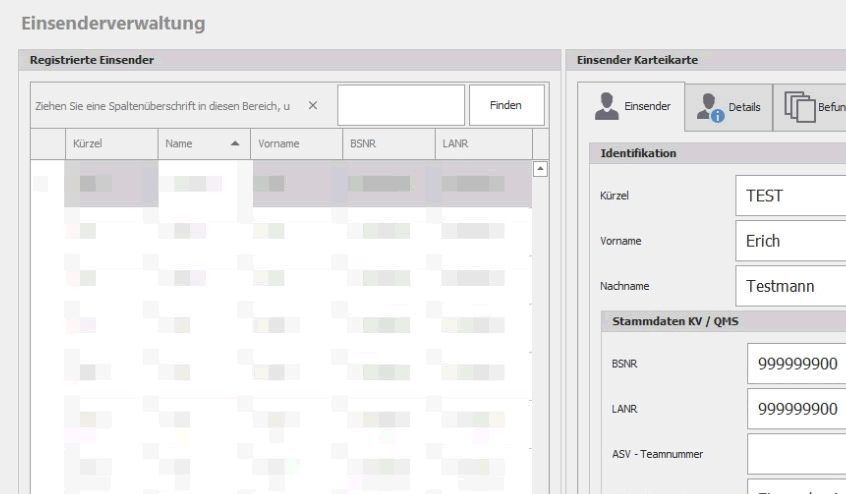Switch to the Einsender tab
Screen dimensions: 846x494
(632, 106)
